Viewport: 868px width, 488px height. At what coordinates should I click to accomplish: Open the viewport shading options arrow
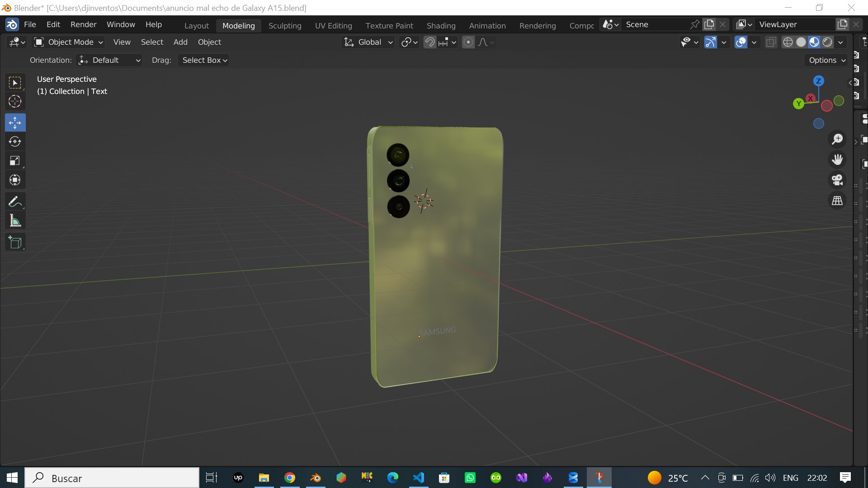tap(840, 42)
